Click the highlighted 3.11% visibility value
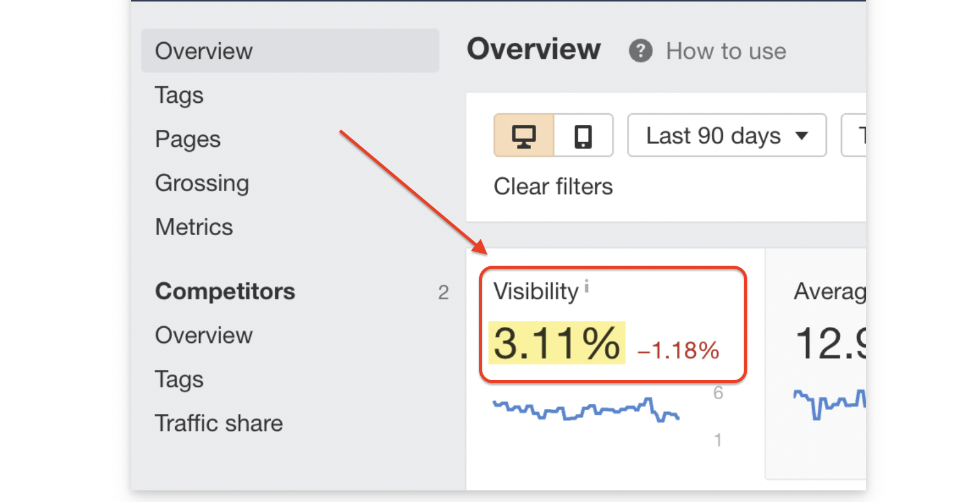This screenshot has height=502, width=980. pos(557,343)
